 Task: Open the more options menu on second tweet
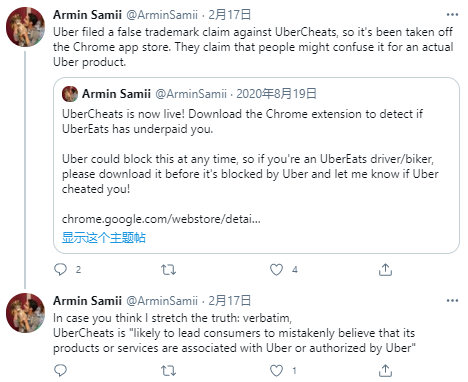click(x=452, y=301)
